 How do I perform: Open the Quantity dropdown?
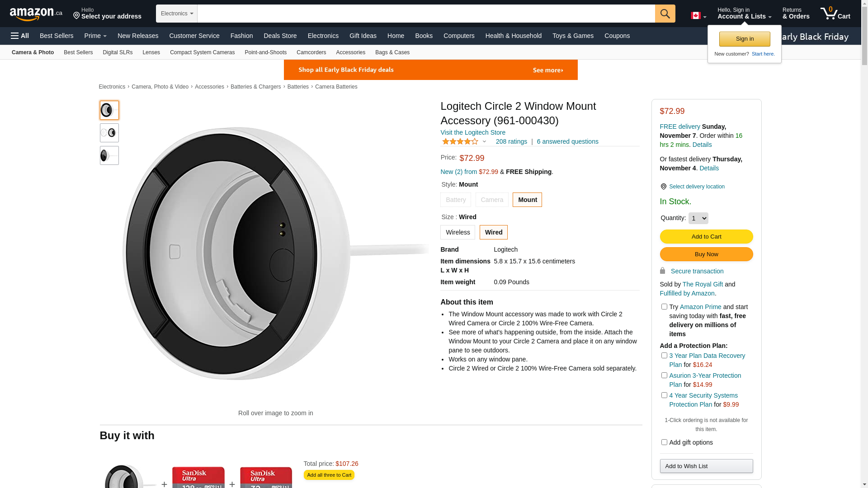(x=698, y=218)
